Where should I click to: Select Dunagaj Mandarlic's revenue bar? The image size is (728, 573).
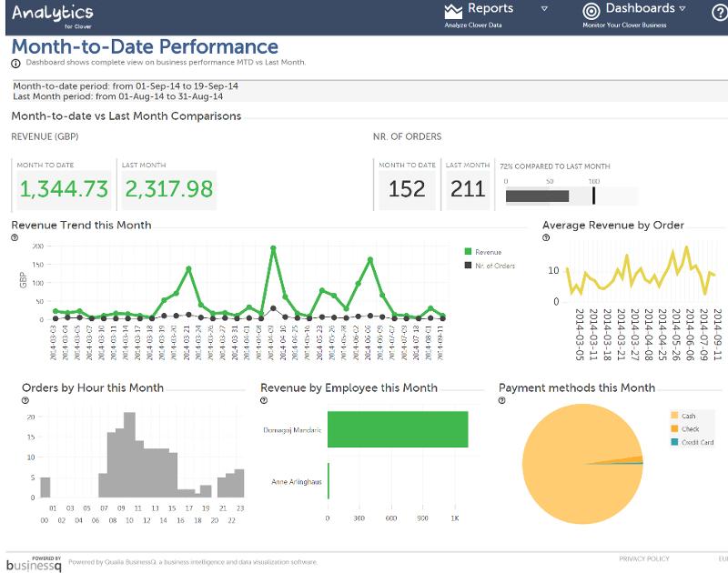click(x=398, y=427)
